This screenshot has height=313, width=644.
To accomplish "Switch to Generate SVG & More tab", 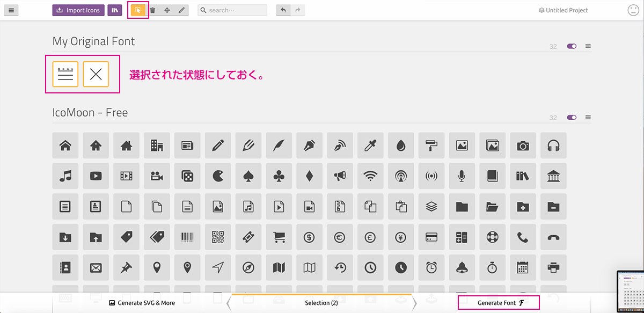I will [x=142, y=303].
